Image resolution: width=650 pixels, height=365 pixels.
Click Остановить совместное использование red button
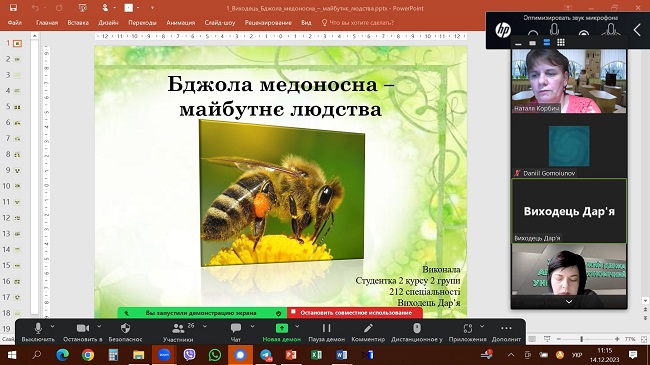(x=355, y=313)
